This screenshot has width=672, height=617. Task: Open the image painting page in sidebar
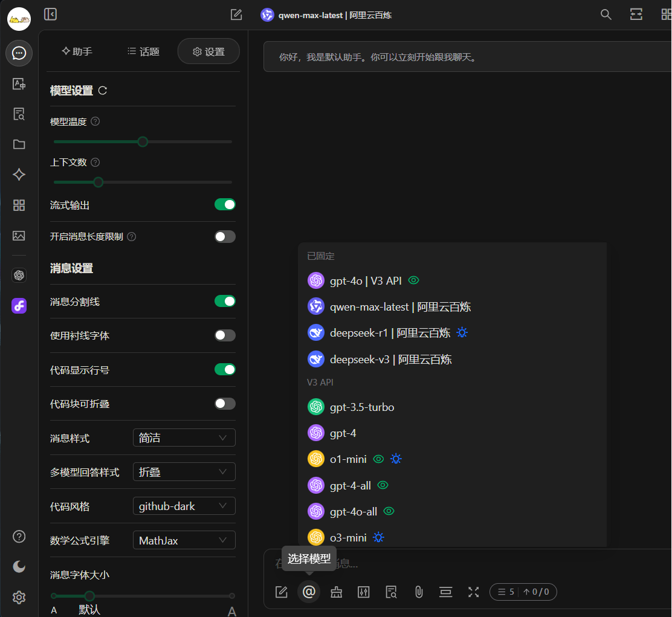pyautogui.click(x=19, y=236)
